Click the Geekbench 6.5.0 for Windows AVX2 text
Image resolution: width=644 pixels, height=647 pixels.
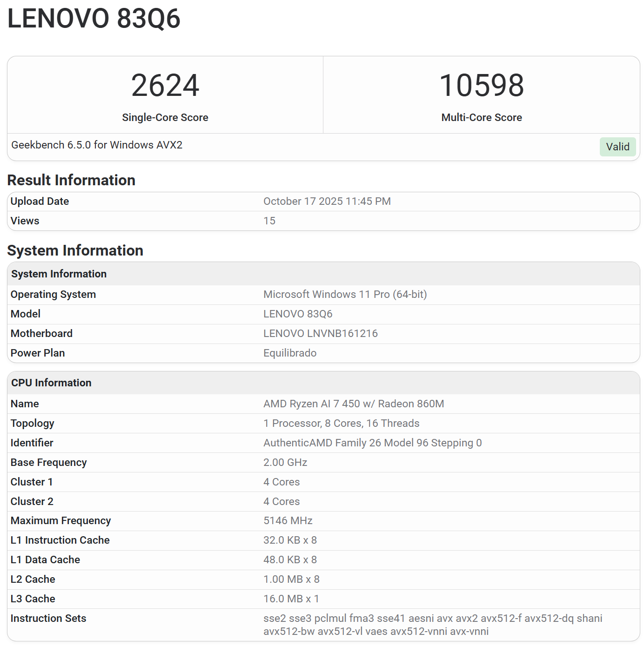[x=97, y=145]
